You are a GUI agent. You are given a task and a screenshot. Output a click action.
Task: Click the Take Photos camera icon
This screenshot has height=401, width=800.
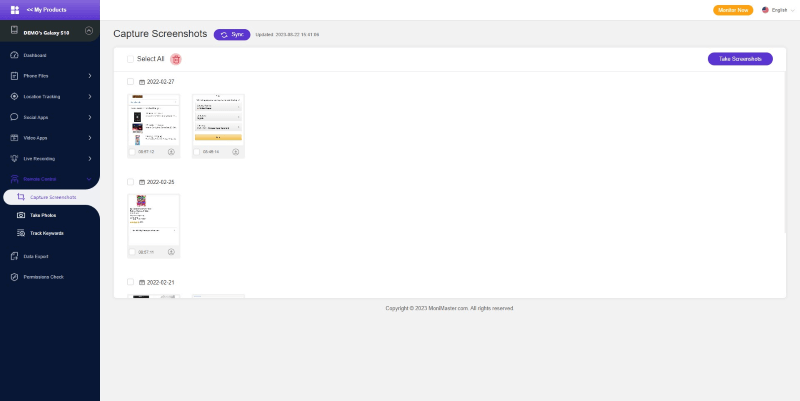(21, 215)
